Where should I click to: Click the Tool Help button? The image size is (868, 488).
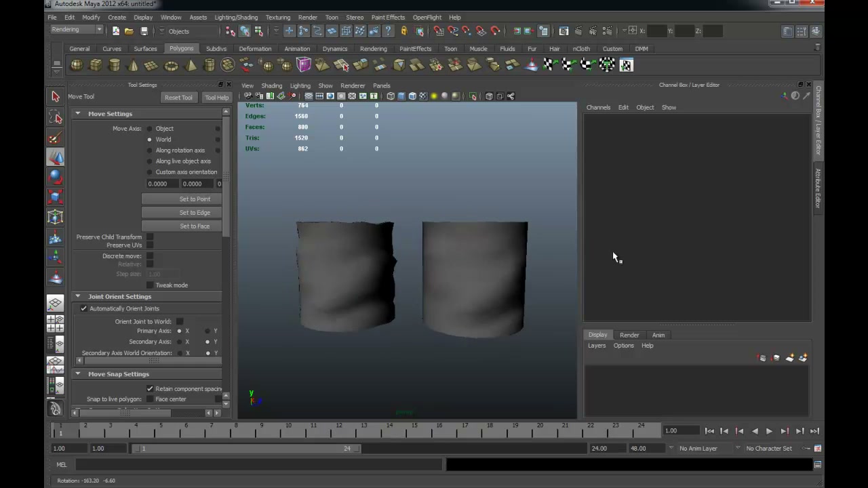pyautogui.click(x=217, y=98)
